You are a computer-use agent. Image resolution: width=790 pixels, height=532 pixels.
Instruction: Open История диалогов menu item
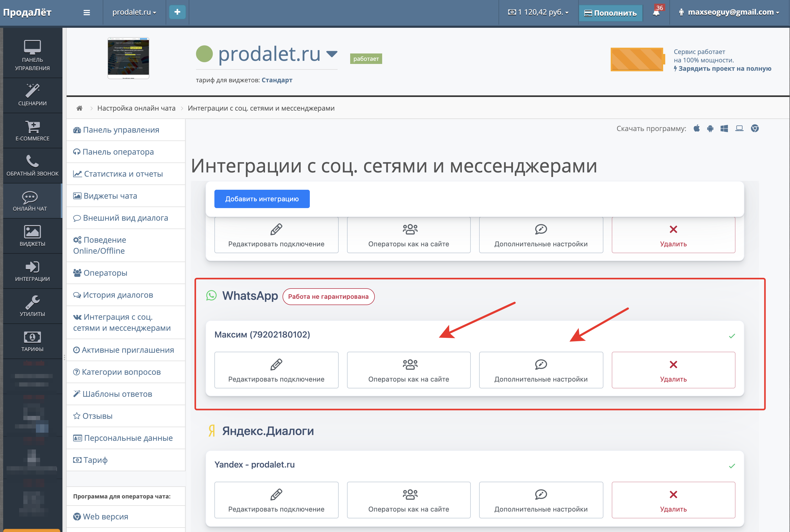(126, 295)
